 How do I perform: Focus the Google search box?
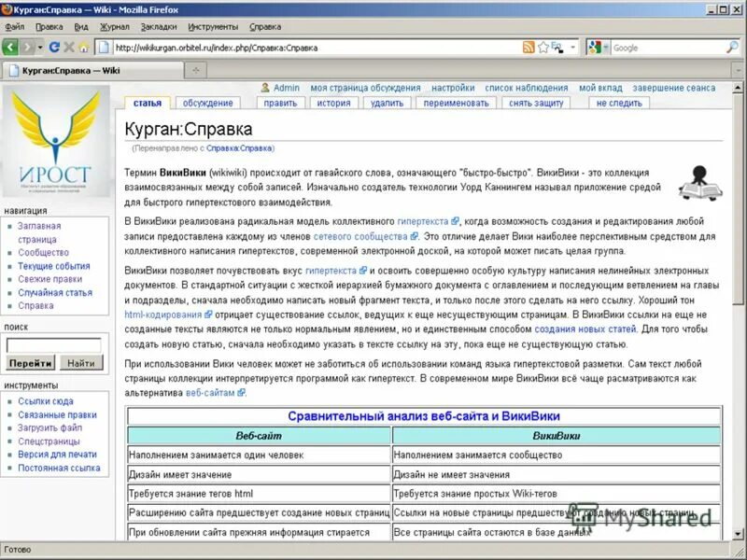668,48
